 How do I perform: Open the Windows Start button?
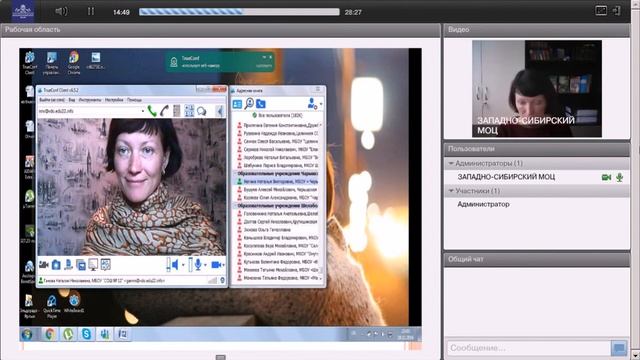pyautogui.click(x=27, y=334)
